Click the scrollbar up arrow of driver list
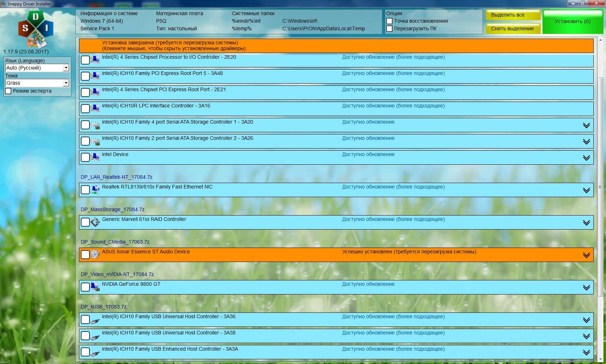 tap(600, 40)
